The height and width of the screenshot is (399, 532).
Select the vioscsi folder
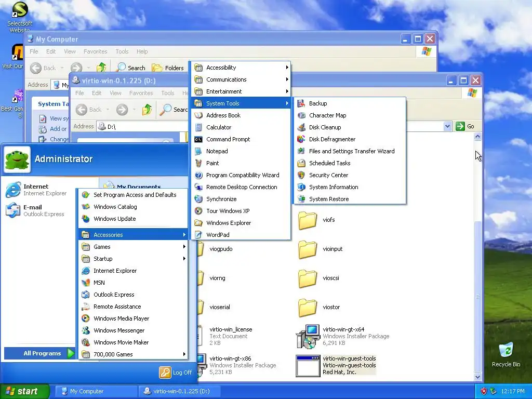tap(318, 278)
